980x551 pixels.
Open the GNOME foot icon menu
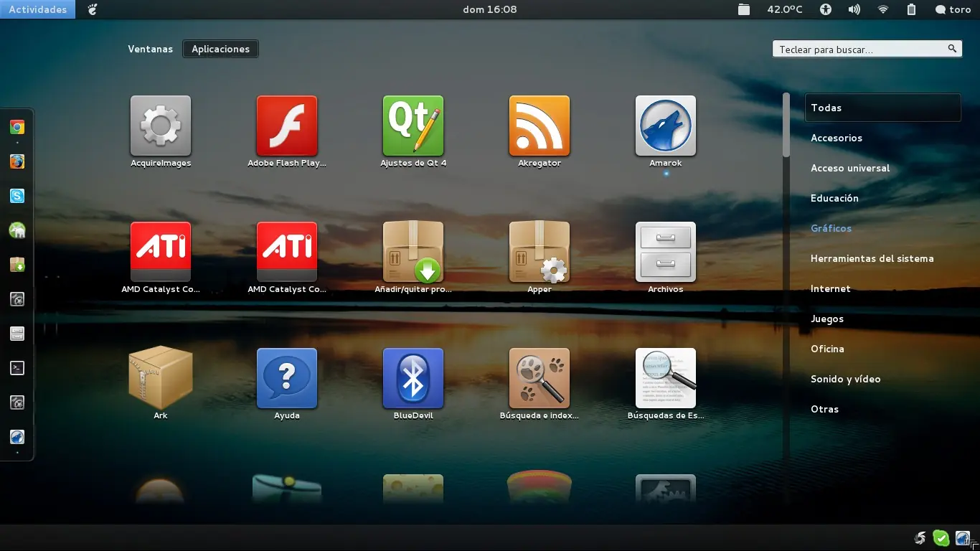[x=92, y=9]
